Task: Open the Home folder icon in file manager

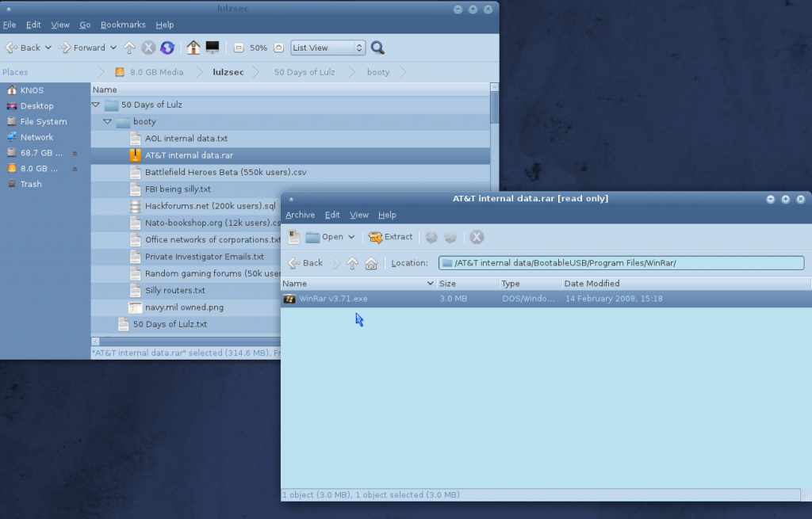Action: (x=193, y=48)
